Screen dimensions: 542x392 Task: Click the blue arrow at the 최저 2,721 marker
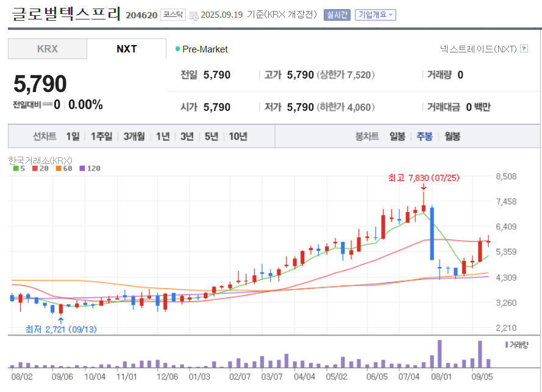point(60,319)
